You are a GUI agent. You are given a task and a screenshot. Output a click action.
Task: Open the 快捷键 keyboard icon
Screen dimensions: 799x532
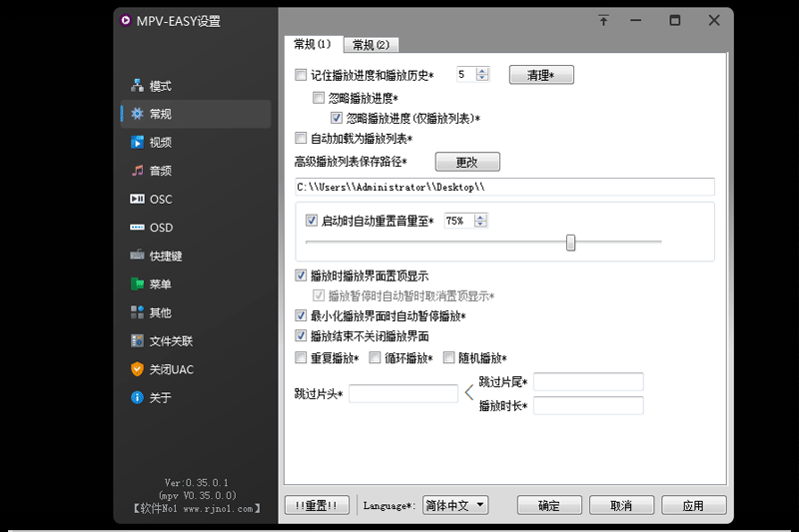coord(137,256)
